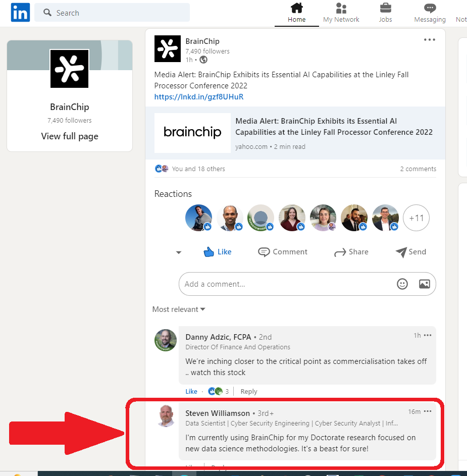This screenshot has height=476, width=467.
Task: Open 'You and 18 others' reactions
Action: click(x=198, y=169)
